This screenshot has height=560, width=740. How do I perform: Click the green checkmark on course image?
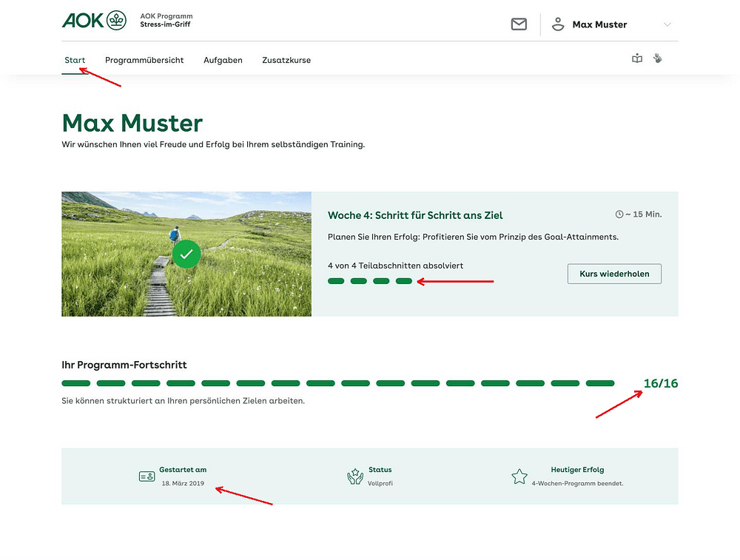[186, 254]
